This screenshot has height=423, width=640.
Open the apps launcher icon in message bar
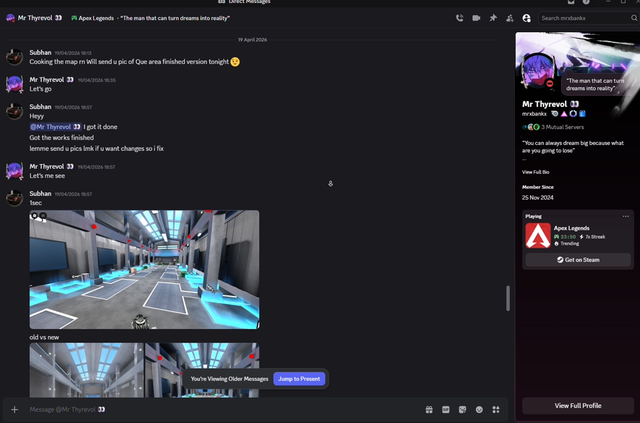[496, 410]
